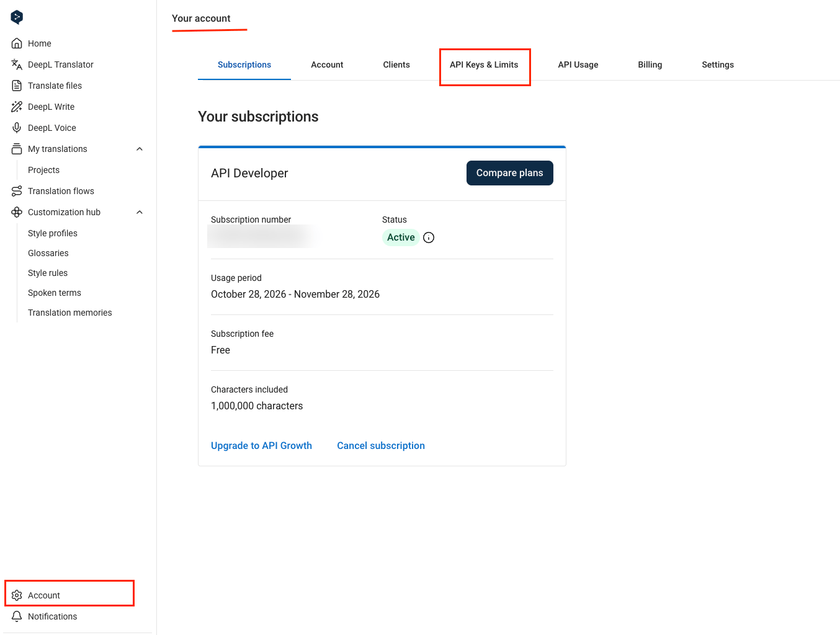840x635 pixels.
Task: Click the Customization hub icon
Action: 17,212
